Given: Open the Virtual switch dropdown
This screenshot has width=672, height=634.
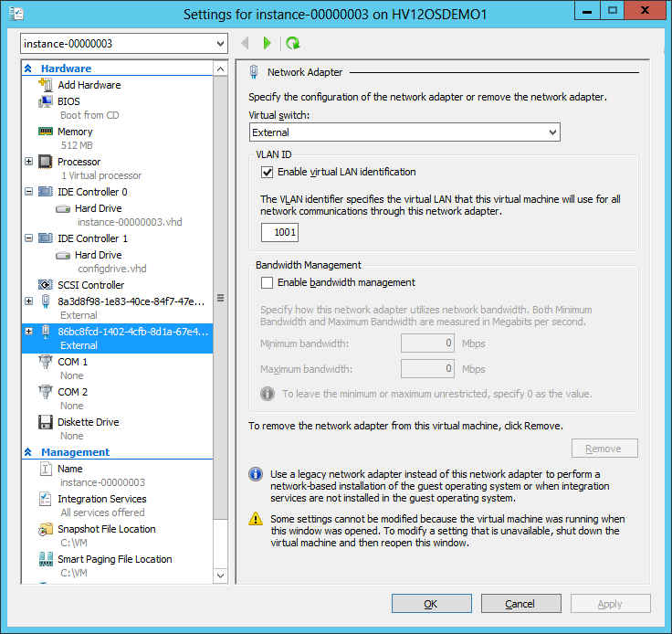Looking at the screenshot, I should pyautogui.click(x=404, y=132).
